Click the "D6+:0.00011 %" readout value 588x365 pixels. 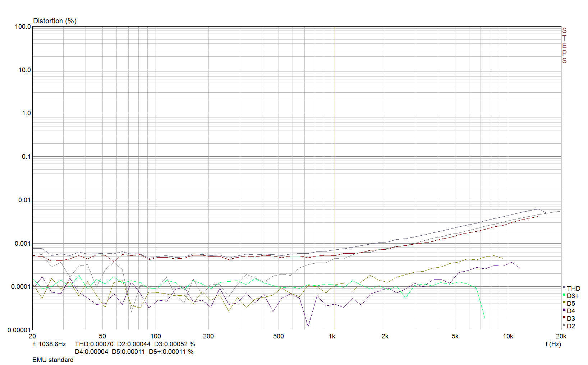pos(171,352)
